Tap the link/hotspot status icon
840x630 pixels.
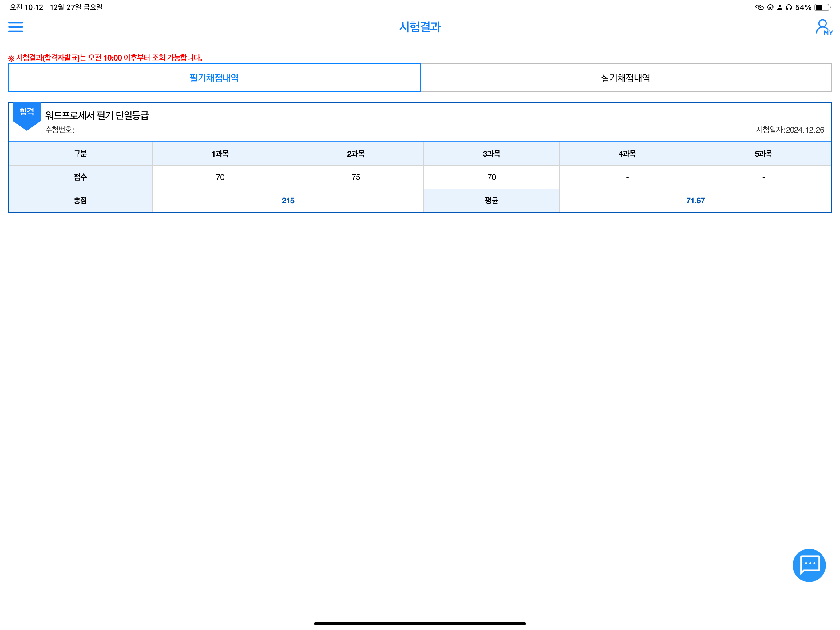click(759, 7)
